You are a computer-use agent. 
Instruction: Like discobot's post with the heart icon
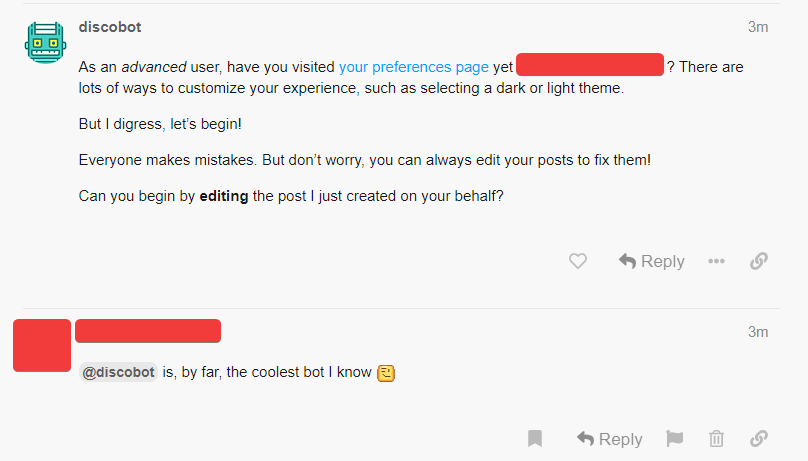(x=578, y=261)
